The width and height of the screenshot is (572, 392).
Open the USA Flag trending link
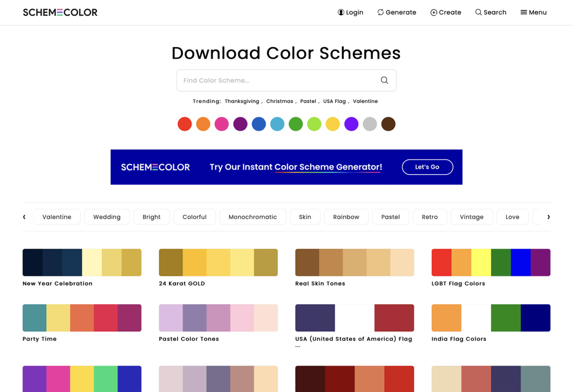pyautogui.click(x=335, y=101)
